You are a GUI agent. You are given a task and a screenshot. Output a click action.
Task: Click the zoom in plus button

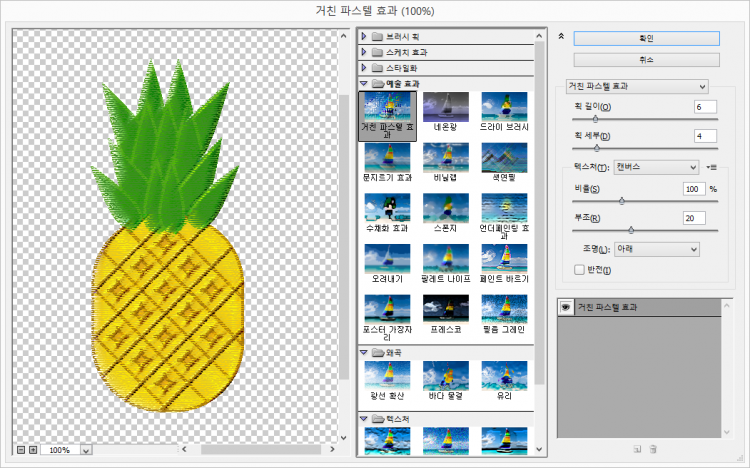(x=33, y=450)
